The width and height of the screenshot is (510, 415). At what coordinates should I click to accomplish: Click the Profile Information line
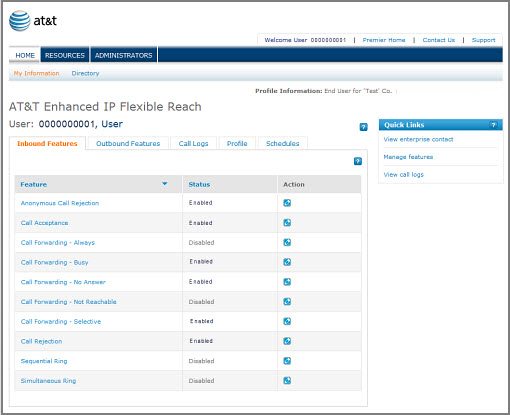pyautogui.click(x=323, y=91)
